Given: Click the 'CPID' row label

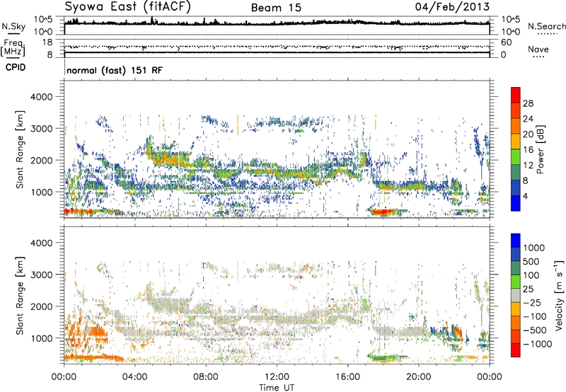Looking at the screenshot, I should (x=16, y=67).
